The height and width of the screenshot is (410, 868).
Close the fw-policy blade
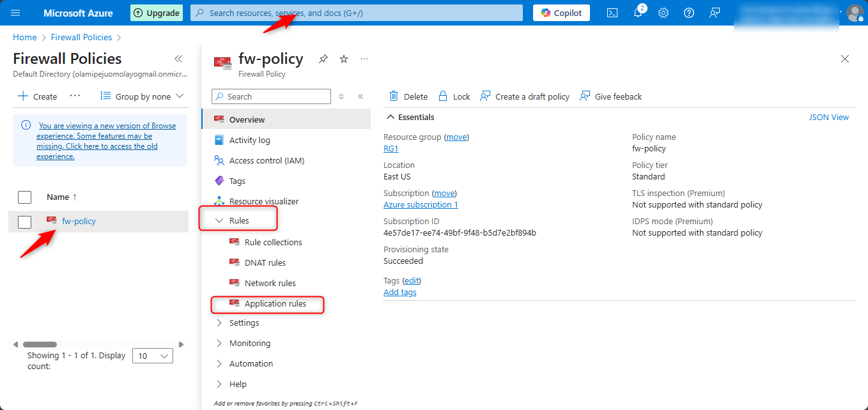tap(845, 59)
